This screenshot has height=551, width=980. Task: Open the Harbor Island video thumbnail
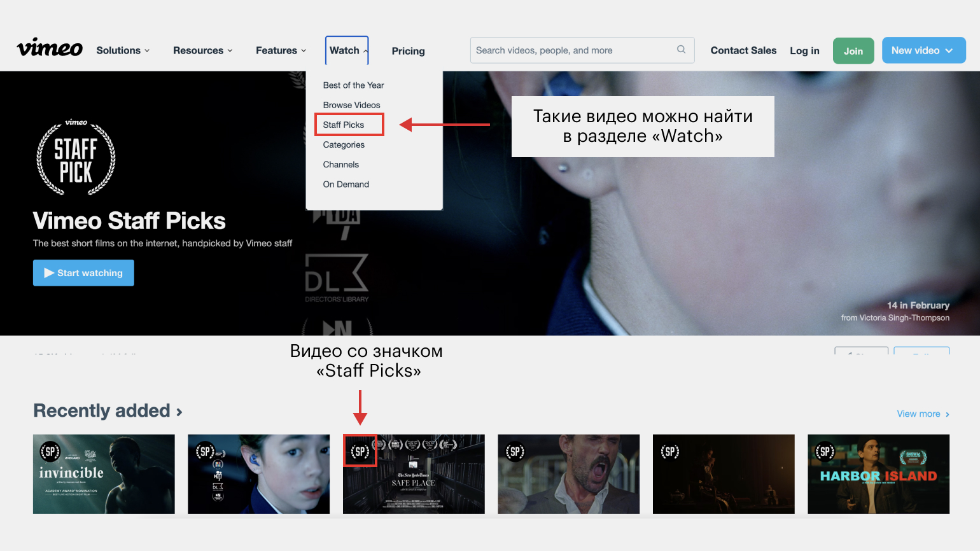[x=879, y=474]
